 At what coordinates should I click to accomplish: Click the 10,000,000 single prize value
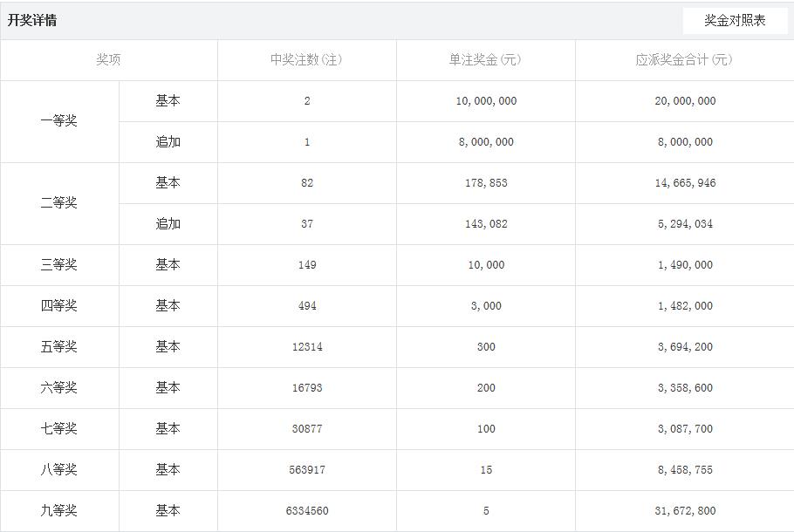point(486,100)
